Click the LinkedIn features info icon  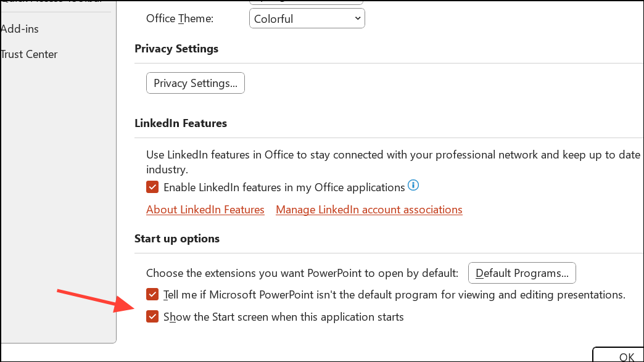414,185
